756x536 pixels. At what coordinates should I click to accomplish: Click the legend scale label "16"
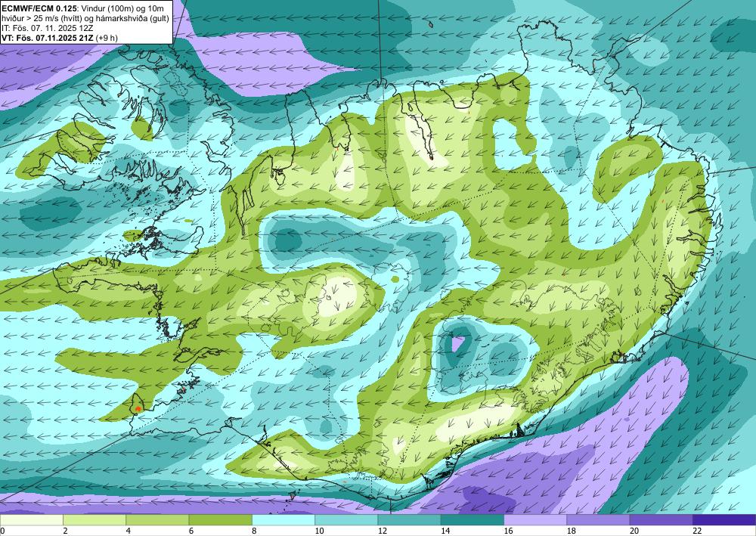pyautogui.click(x=509, y=531)
